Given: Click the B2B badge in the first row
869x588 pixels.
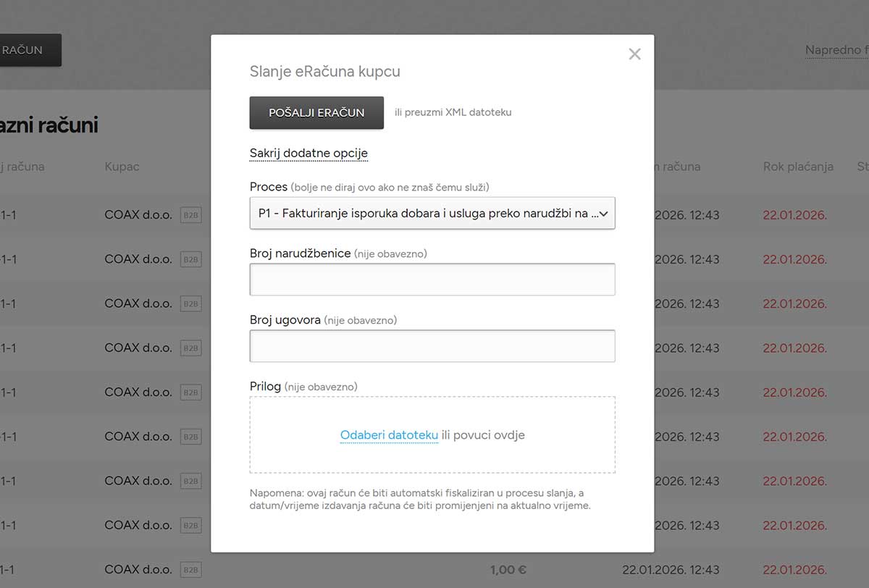Looking at the screenshot, I should 190,215.
